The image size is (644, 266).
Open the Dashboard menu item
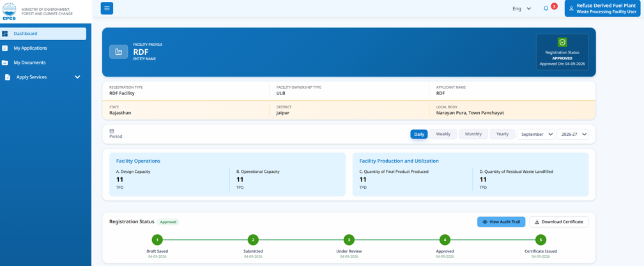pyautogui.click(x=43, y=34)
